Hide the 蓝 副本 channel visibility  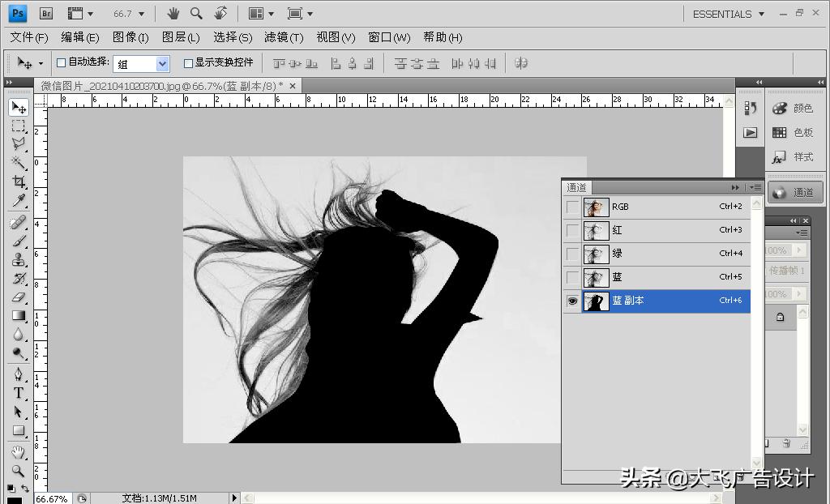pos(572,301)
